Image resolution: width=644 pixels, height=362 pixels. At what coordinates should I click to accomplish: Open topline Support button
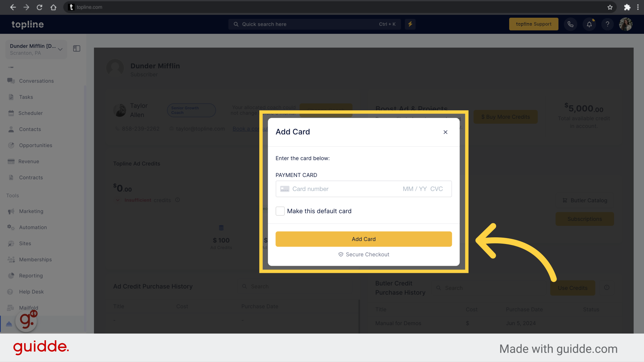pos(534,24)
